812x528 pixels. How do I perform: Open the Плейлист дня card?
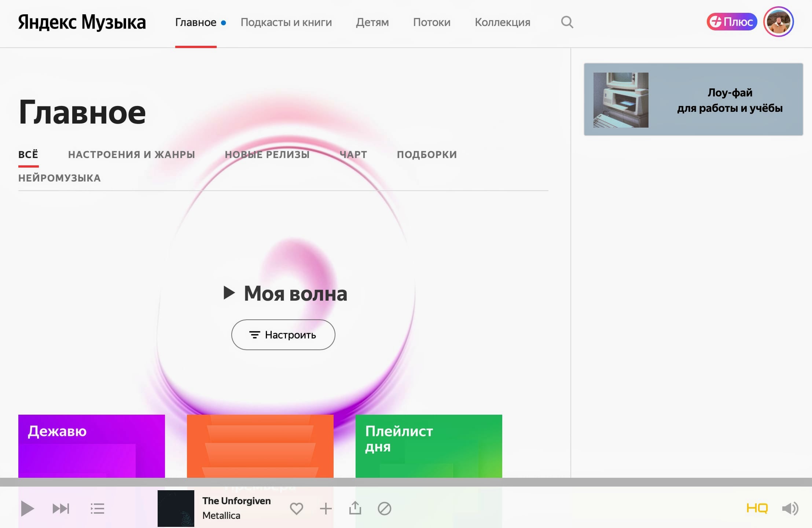[x=429, y=446]
